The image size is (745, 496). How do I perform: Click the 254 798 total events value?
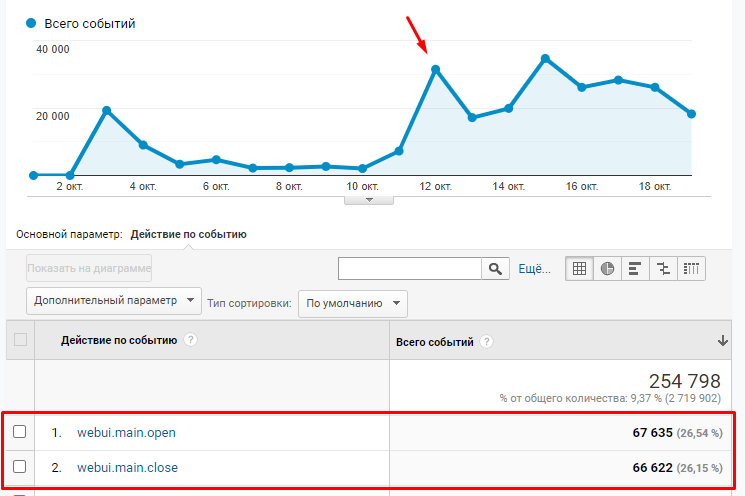(x=685, y=381)
